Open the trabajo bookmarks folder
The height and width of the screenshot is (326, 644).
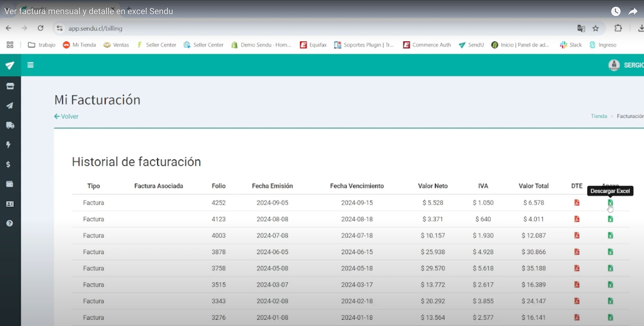tap(42, 45)
